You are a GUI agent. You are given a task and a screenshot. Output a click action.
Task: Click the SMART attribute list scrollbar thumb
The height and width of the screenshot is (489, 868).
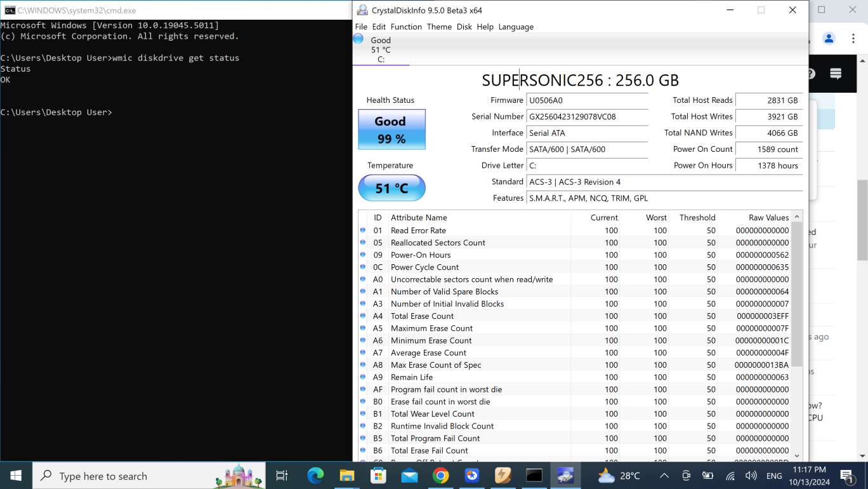click(797, 295)
